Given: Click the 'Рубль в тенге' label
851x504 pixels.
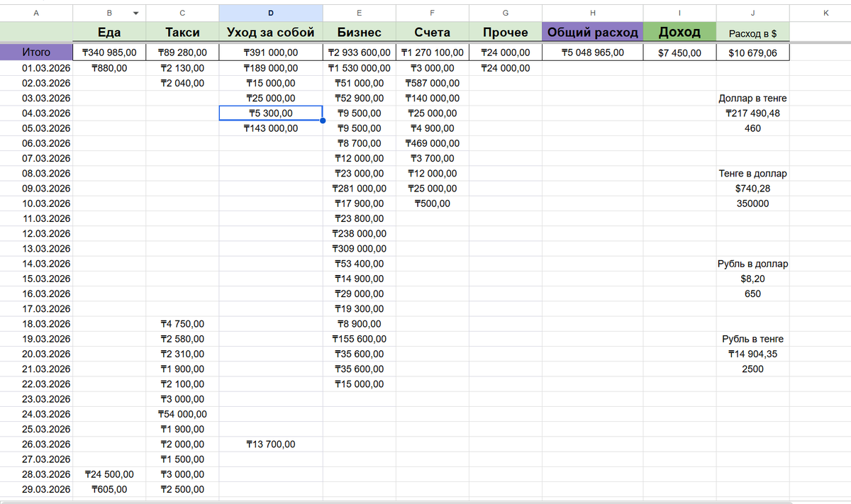Looking at the screenshot, I should coord(752,339).
